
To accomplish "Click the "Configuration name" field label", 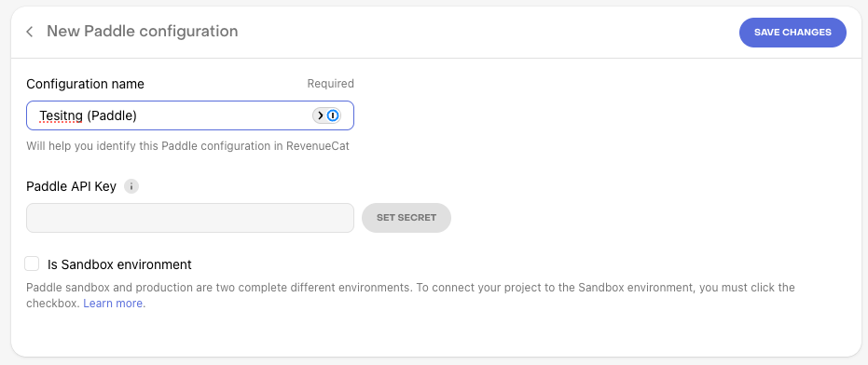I will tap(85, 84).
